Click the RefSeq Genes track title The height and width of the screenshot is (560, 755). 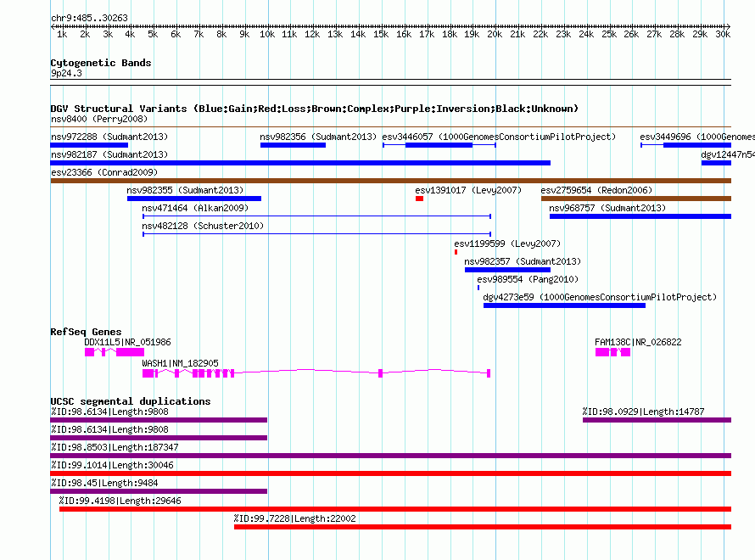[87, 332]
